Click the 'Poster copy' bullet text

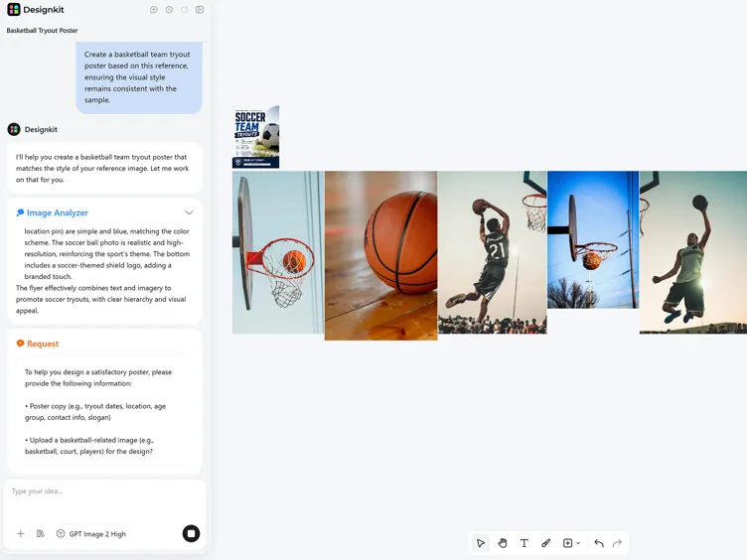tap(95, 412)
